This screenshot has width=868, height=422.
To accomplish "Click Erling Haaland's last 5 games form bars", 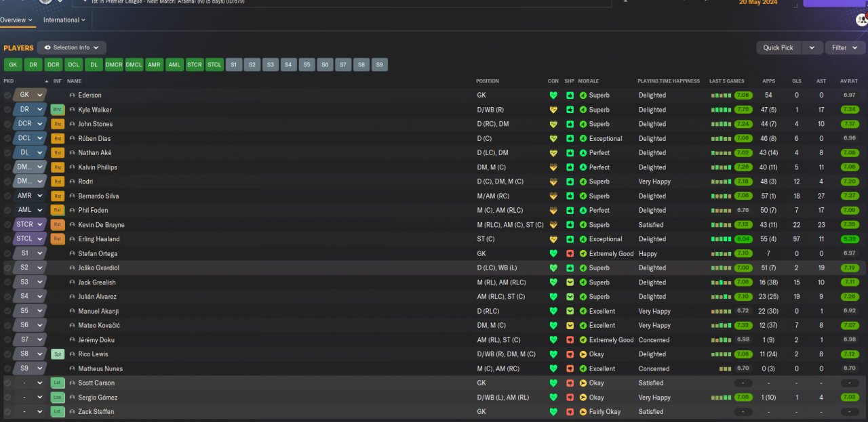I will tap(721, 239).
